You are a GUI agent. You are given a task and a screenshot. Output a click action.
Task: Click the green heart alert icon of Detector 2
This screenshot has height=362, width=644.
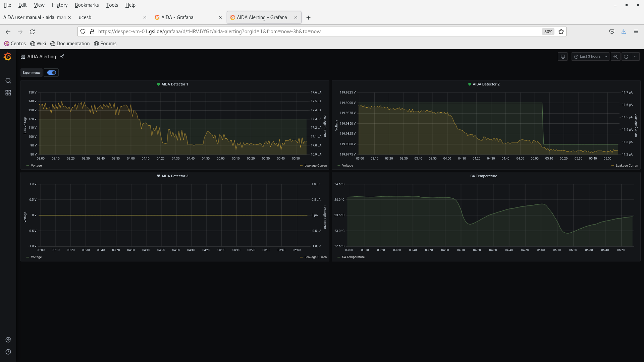click(x=470, y=84)
